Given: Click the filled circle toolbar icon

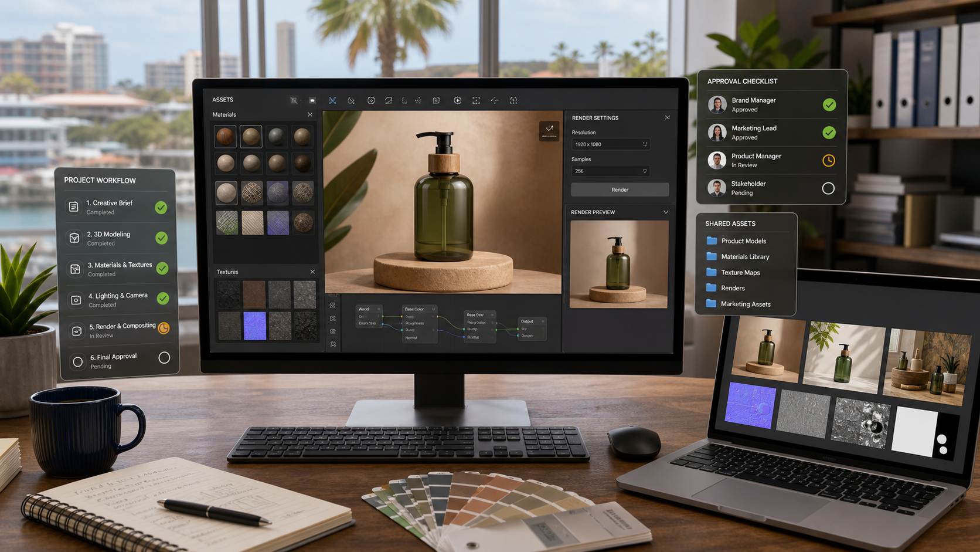Looking at the screenshot, I should click(x=458, y=100).
